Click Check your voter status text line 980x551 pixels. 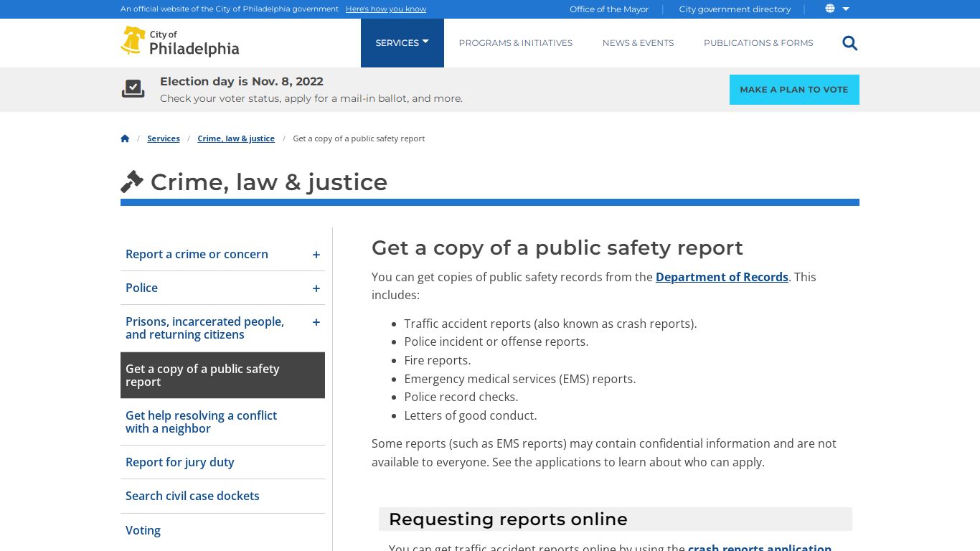click(x=311, y=98)
